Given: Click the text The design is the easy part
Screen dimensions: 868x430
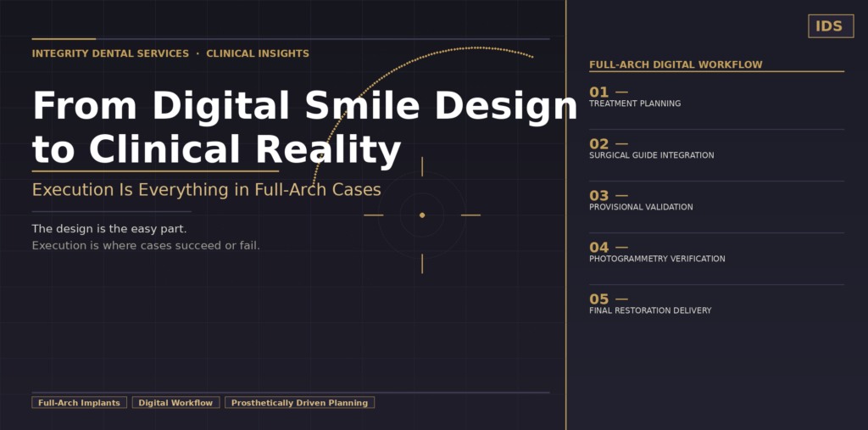Looking at the screenshot, I should pos(109,229).
